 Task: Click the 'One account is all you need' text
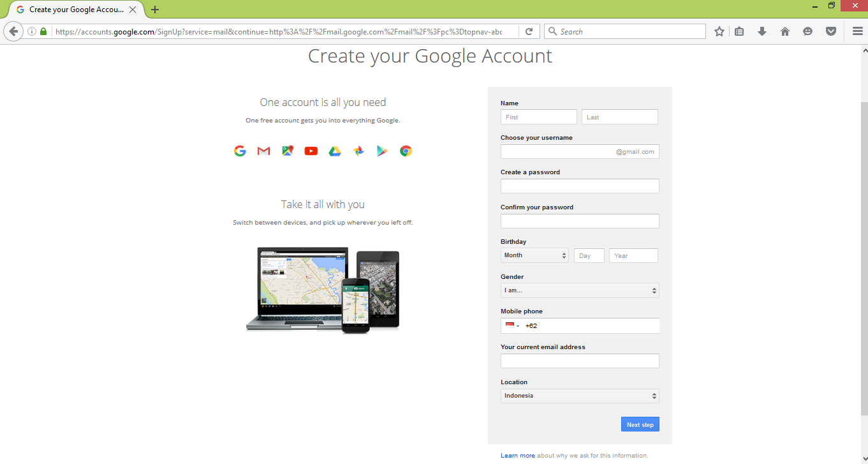(x=323, y=102)
